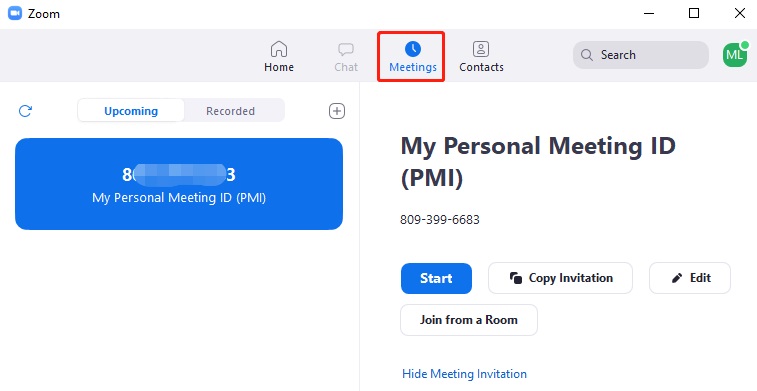This screenshot has width=757, height=391.
Task: Edit the personal meeting
Action: pyautogui.click(x=689, y=278)
